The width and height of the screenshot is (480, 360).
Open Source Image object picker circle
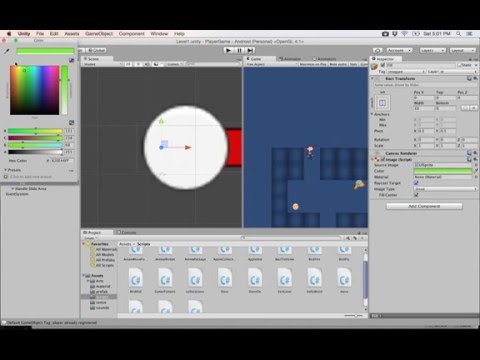476,165
